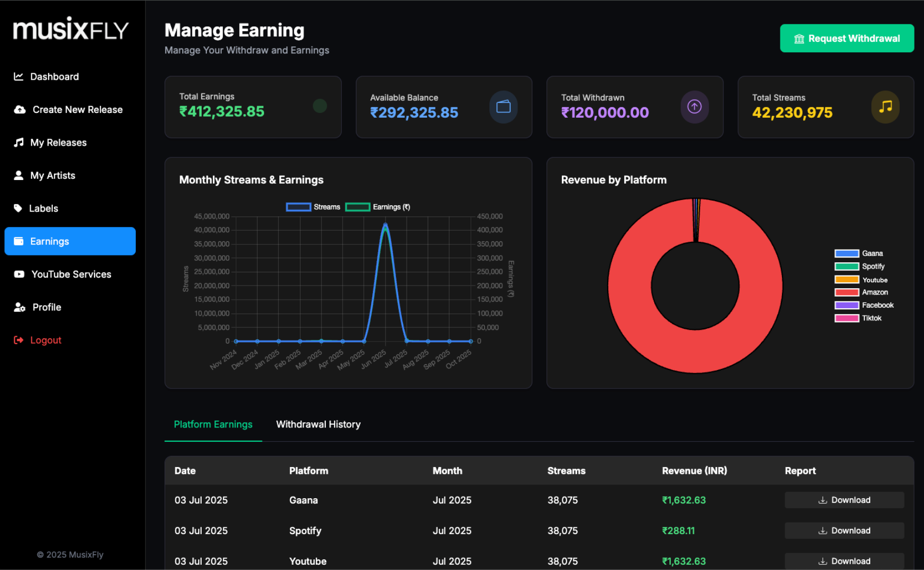Open the Profile page from sidebar

point(46,307)
